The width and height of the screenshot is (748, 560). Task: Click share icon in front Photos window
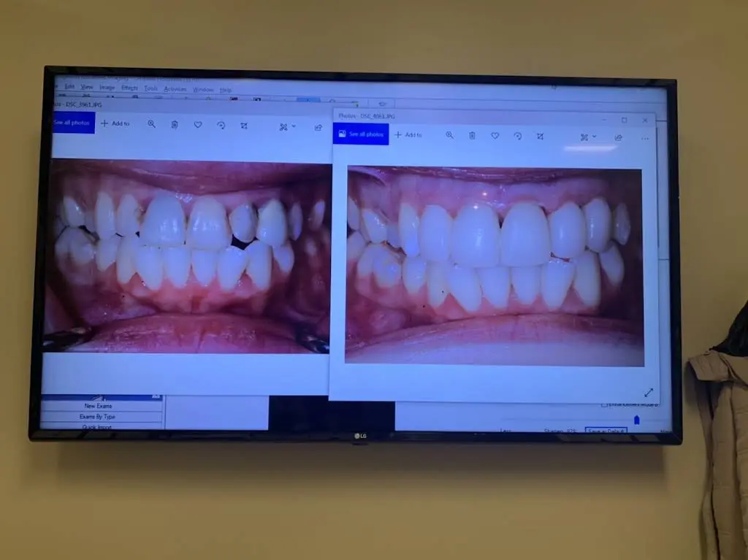click(x=618, y=137)
